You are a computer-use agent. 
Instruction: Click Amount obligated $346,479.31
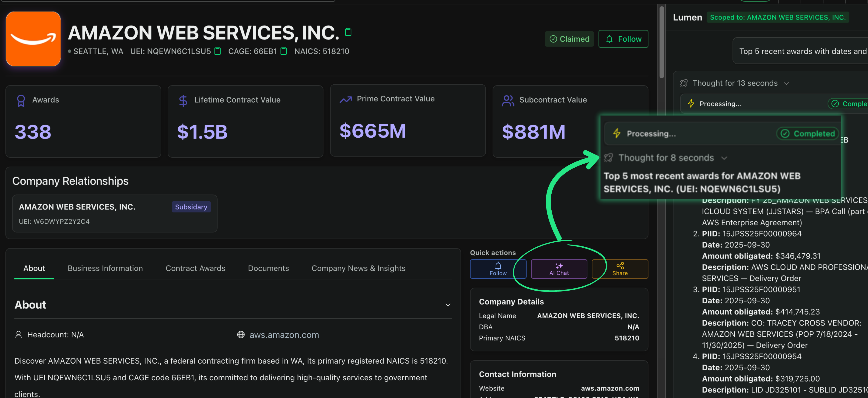(x=761, y=256)
